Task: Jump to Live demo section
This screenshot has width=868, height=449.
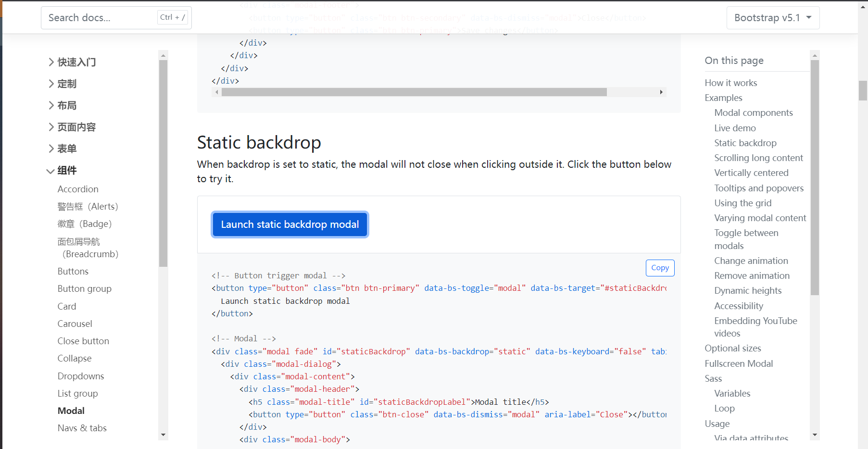Action: (735, 128)
